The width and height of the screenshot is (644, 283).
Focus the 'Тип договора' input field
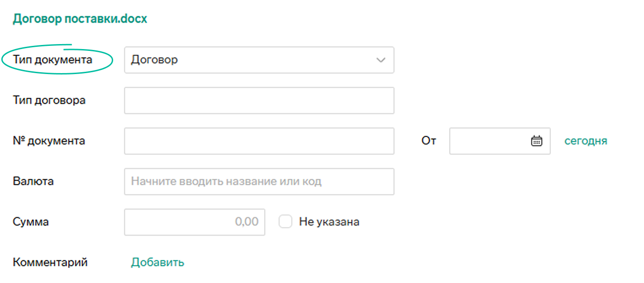tap(259, 100)
